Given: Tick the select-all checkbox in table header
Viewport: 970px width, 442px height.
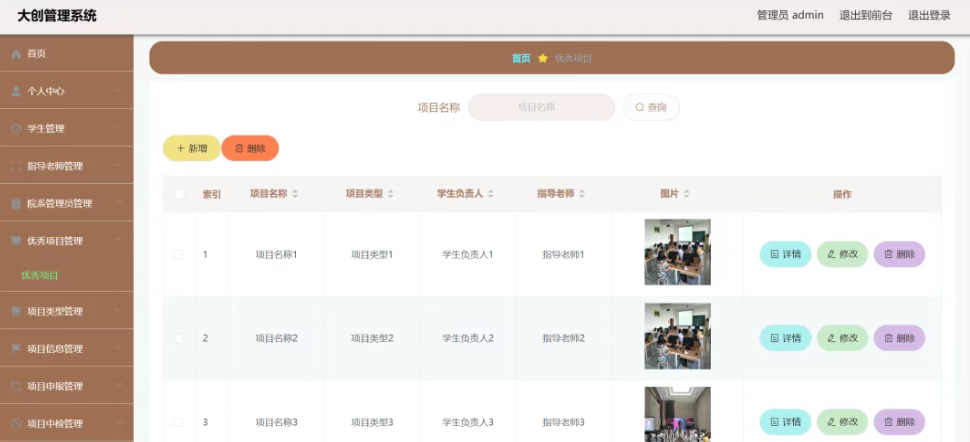Looking at the screenshot, I should click(179, 194).
